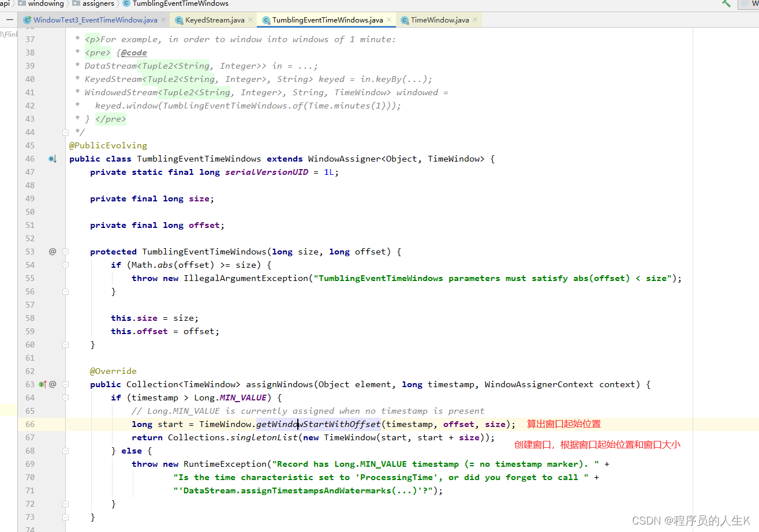This screenshot has width=759, height=532.
Task: Close the TimeWindow.java tab
Action: point(476,20)
